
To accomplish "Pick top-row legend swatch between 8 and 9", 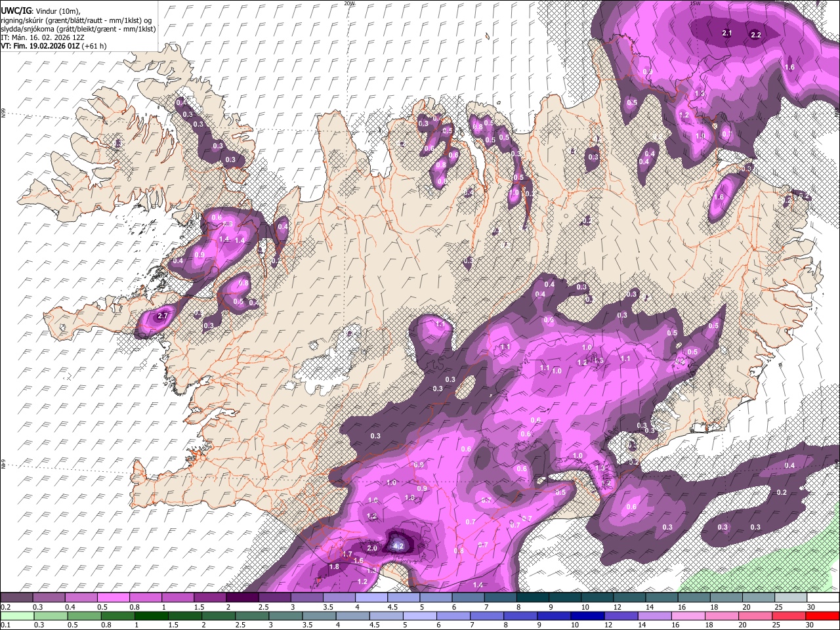I will tap(532, 597).
